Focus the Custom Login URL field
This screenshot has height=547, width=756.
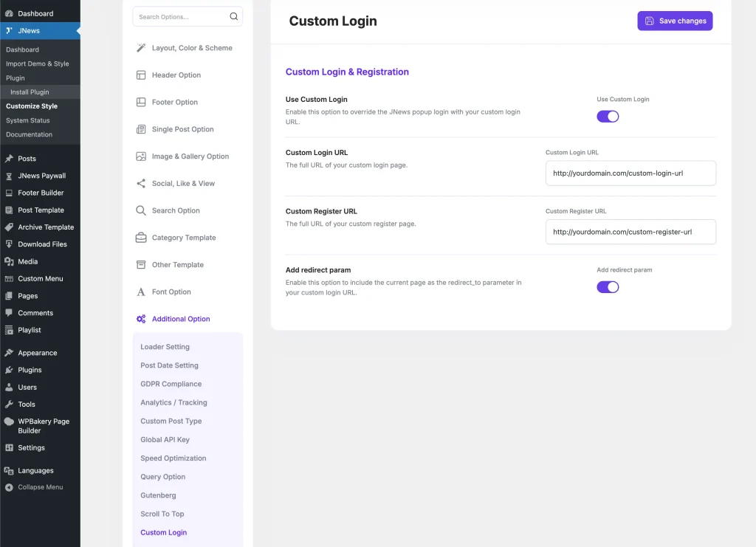630,173
